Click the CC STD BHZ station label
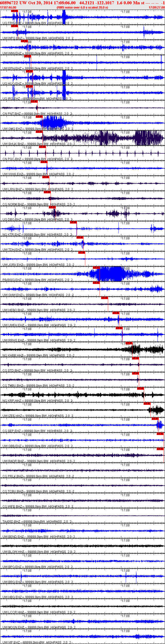The width and height of the screenshot is (165, 644). [12, 371]
